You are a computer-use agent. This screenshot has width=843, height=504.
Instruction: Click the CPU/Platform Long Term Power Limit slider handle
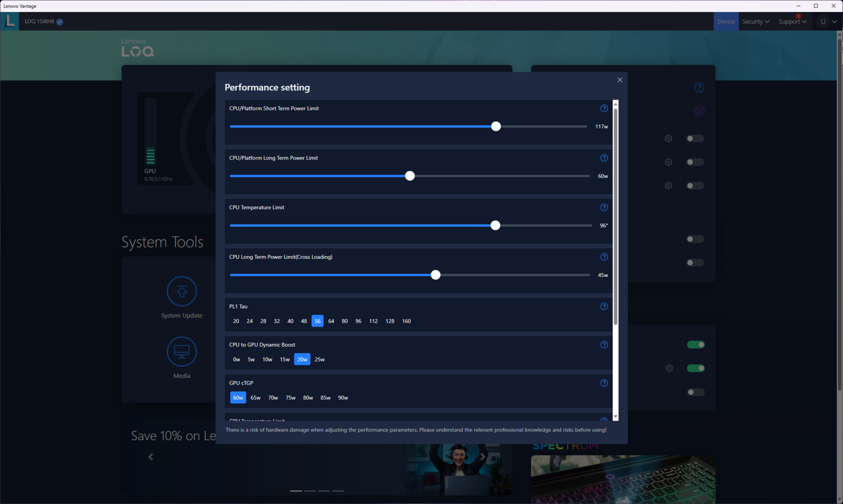410,176
